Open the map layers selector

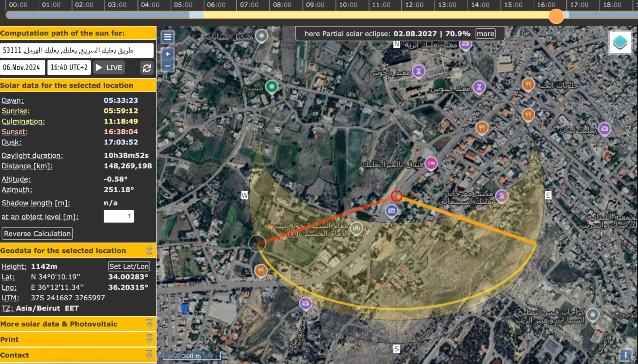620,42
